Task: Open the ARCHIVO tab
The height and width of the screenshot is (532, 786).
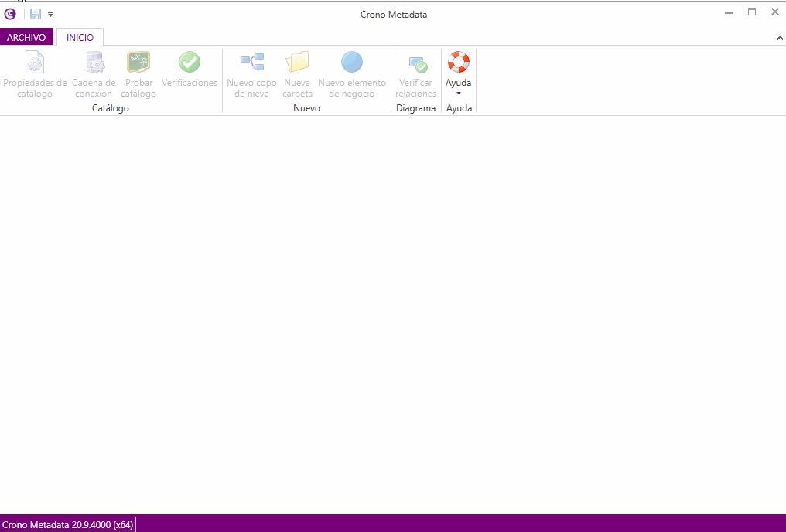Action: pos(26,37)
